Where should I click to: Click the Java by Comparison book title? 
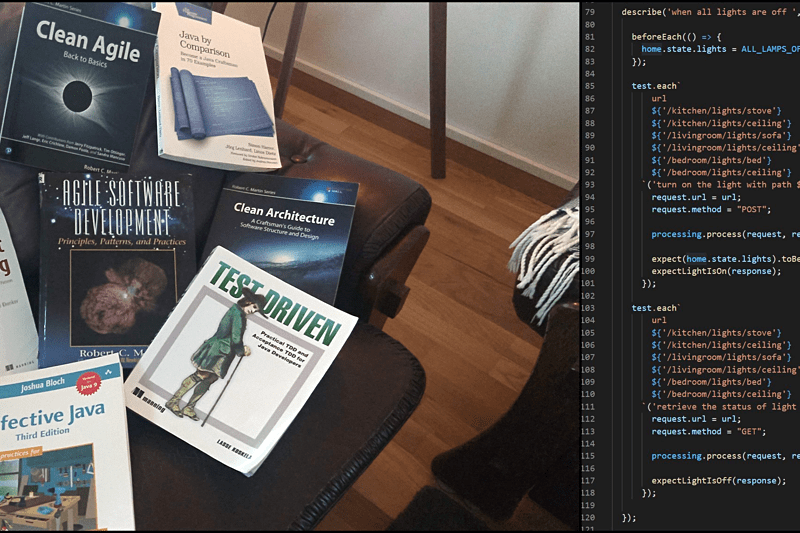pos(204,45)
